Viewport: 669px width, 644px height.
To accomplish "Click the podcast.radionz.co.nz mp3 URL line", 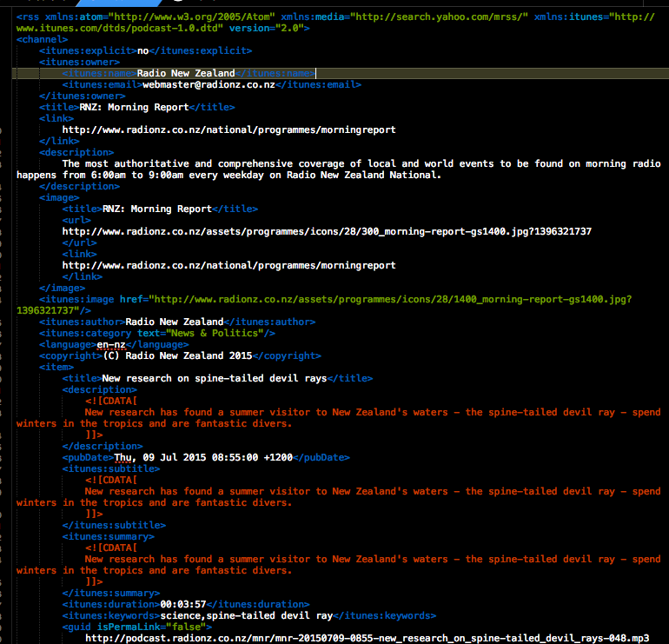I will coord(367,639).
